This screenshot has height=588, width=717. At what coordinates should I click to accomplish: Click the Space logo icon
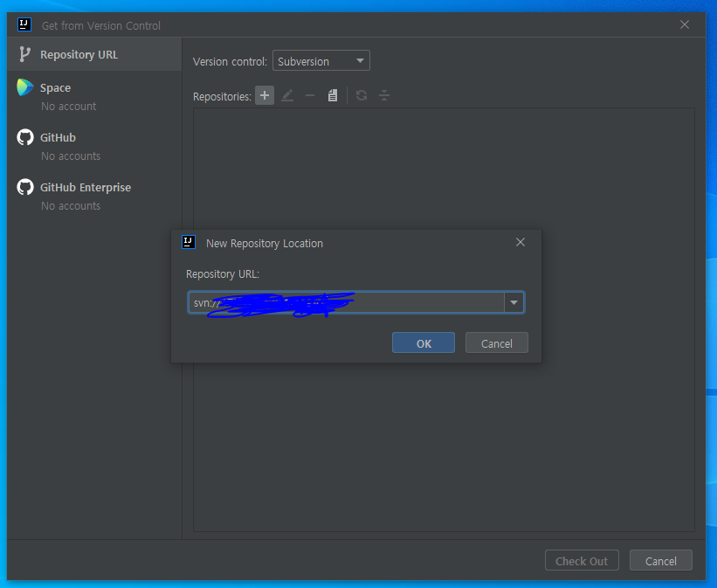pos(25,87)
